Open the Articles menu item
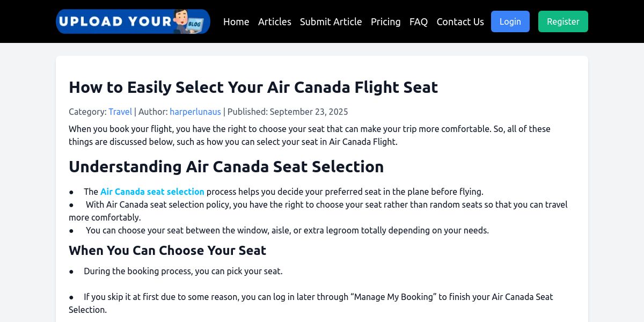 (x=275, y=21)
